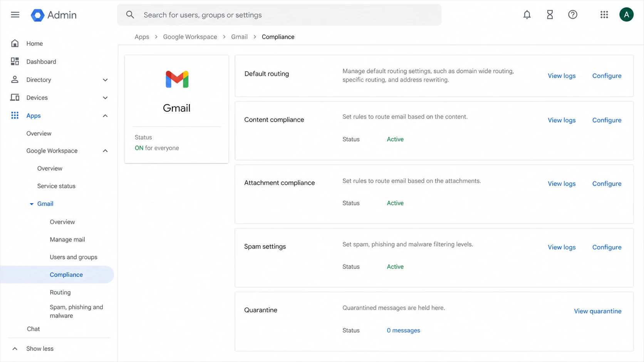The width and height of the screenshot is (644, 362).
Task: Open Chat in the sidebar
Action: [x=33, y=329]
